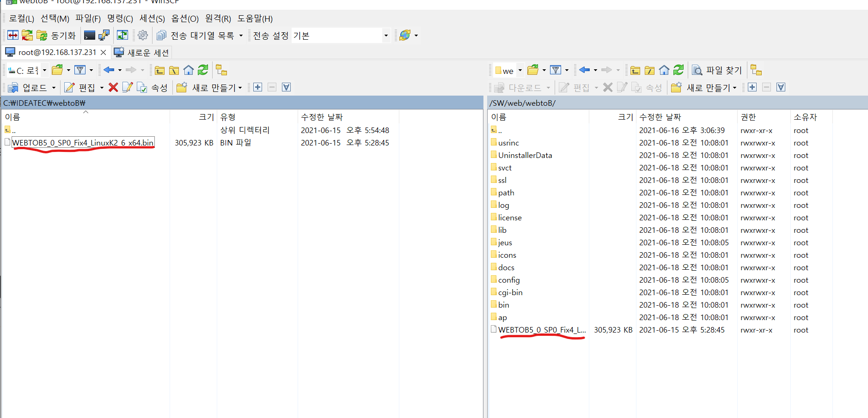The image size is (868, 418).
Task: Open the Local (로컬) menu
Action: 22,18
